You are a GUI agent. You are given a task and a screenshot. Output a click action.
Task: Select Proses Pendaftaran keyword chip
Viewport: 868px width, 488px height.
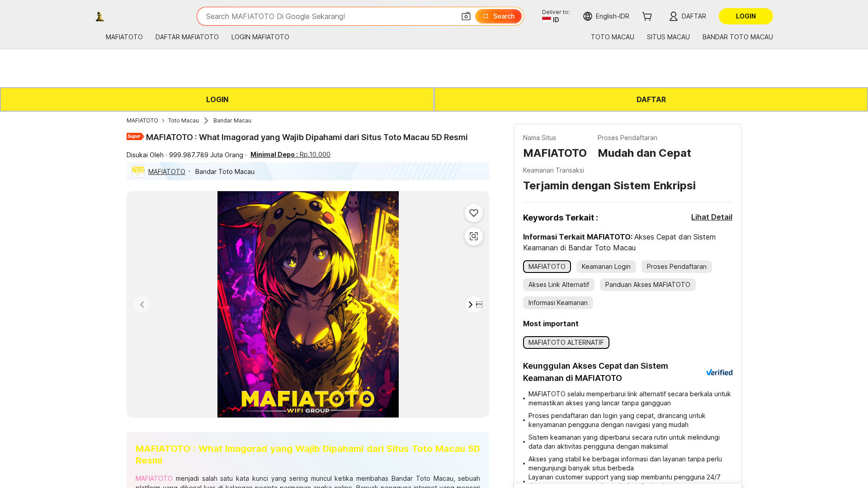(x=677, y=267)
